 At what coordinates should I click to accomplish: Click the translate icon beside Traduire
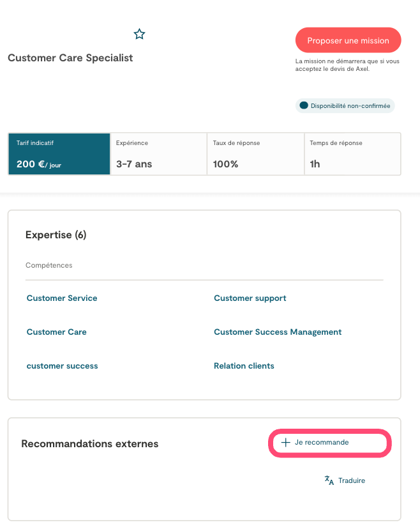coord(329,480)
